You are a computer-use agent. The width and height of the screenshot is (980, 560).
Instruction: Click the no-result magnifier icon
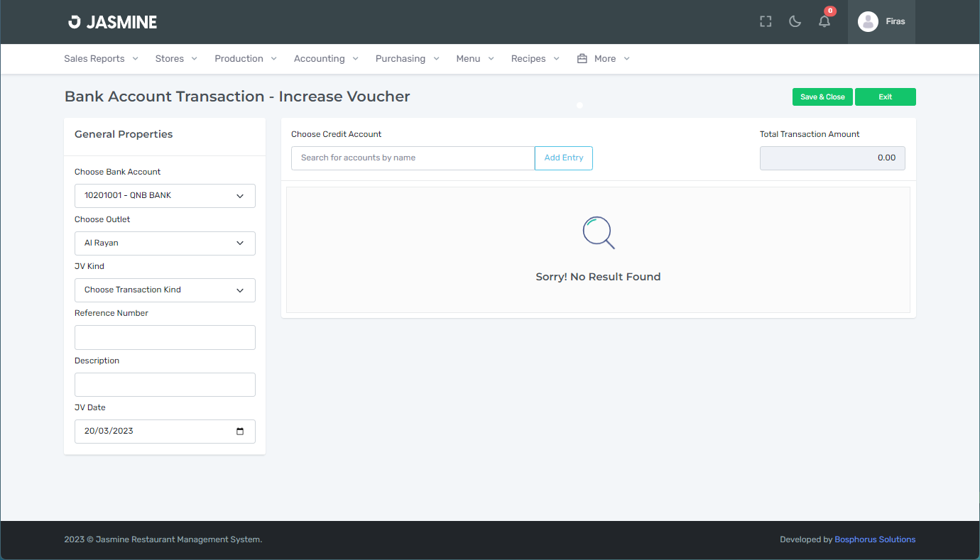click(599, 233)
